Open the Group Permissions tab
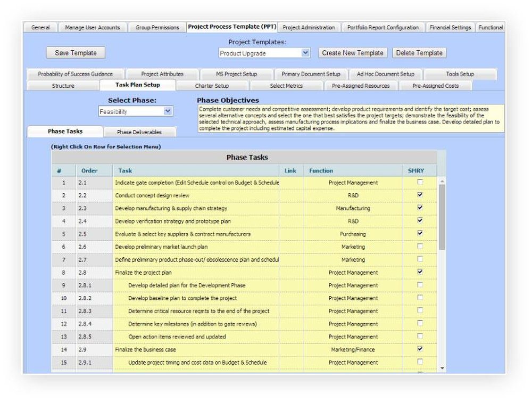 [x=157, y=28]
